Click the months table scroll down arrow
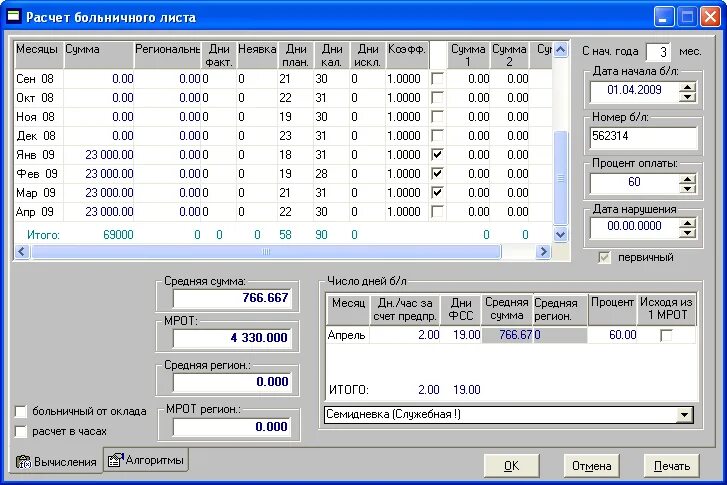 pos(561,235)
